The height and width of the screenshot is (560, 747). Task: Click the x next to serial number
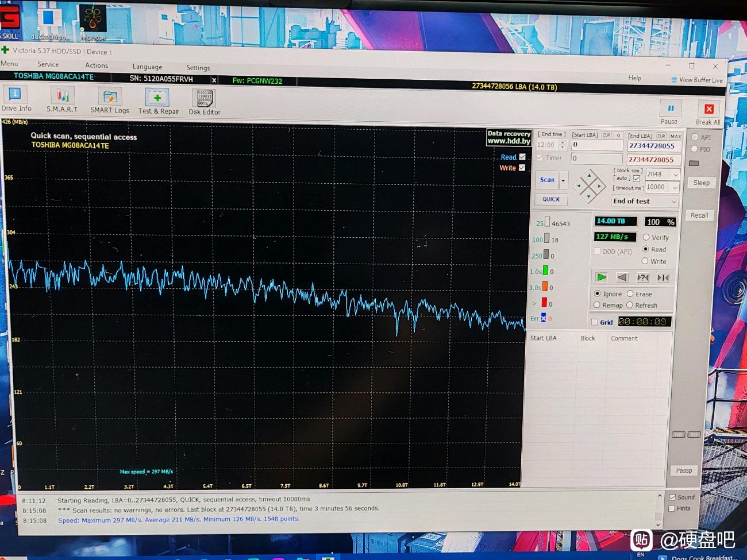214,80
